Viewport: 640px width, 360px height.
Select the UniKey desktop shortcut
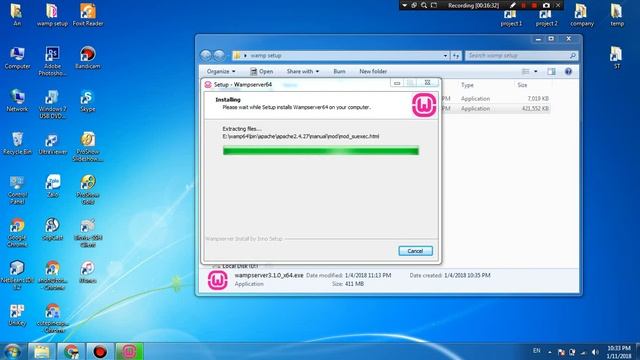coord(17,315)
